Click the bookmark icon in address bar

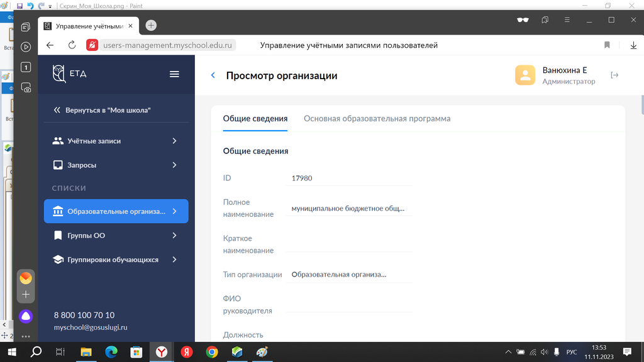click(x=607, y=45)
